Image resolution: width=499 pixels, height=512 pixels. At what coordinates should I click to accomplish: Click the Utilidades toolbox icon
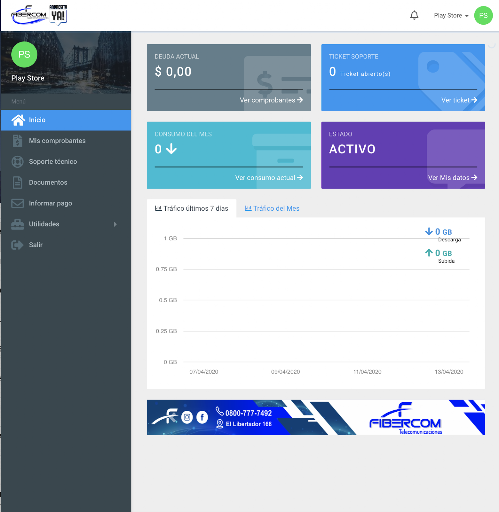click(x=17, y=224)
